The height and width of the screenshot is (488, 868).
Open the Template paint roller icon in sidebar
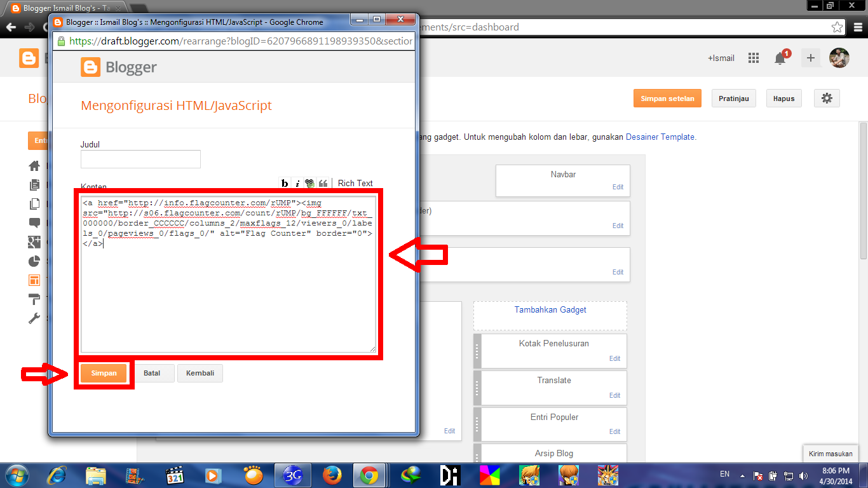click(x=34, y=299)
